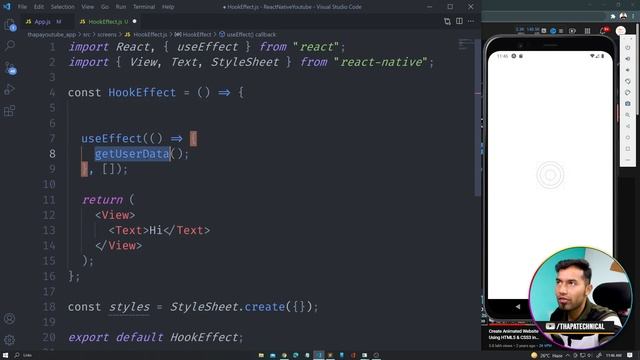Click the taskbar search Links box

click(24, 355)
